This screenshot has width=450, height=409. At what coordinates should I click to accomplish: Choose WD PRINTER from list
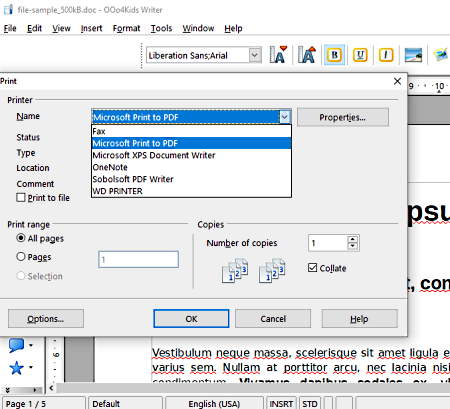pos(191,191)
